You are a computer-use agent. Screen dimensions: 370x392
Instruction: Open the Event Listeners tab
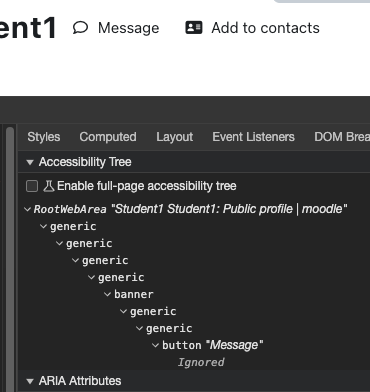[253, 137]
